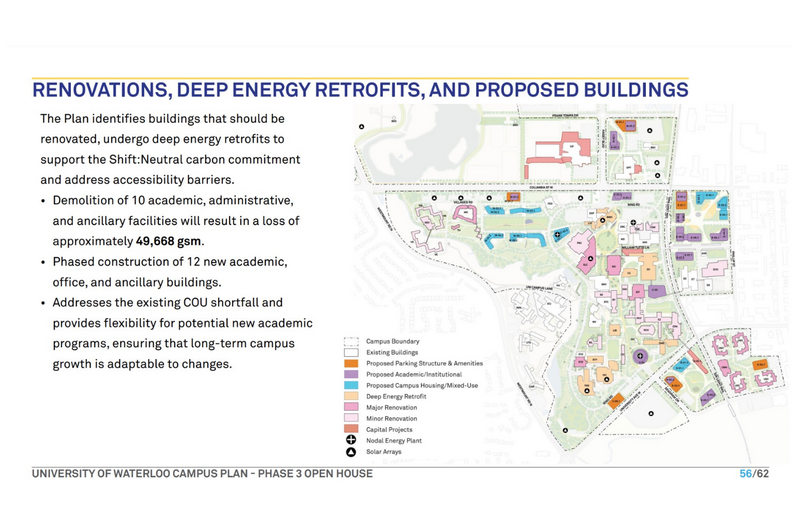Click the 'Addresses the existing COU shortfall' bullet
Viewport: 797px width, 532px height.
[x=167, y=302]
